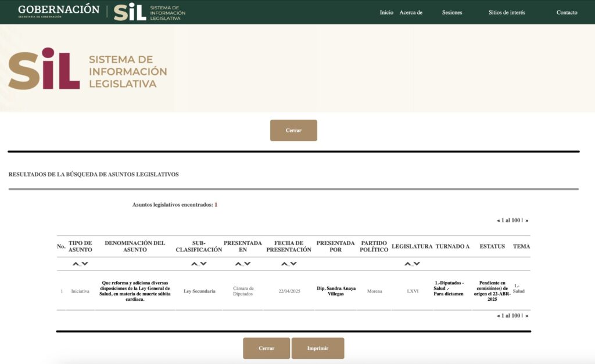Sort Sub-Clasificación ascending arrow
The image size is (595, 364).
pos(194,264)
